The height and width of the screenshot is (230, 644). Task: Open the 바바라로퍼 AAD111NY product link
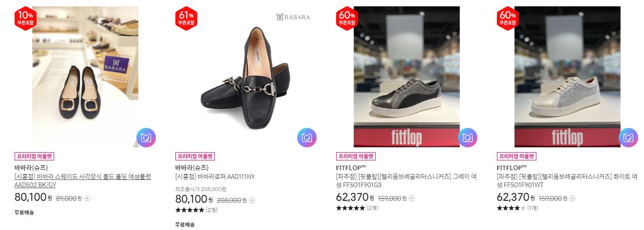(215, 177)
